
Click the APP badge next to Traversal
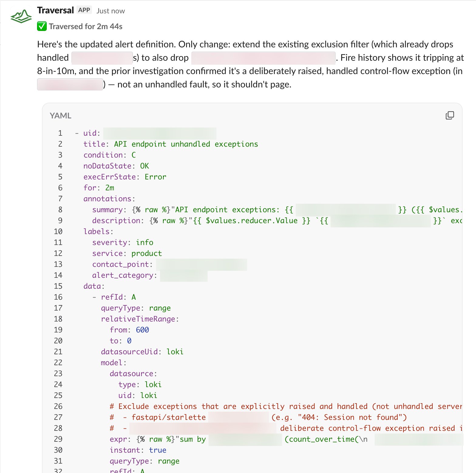pos(84,10)
